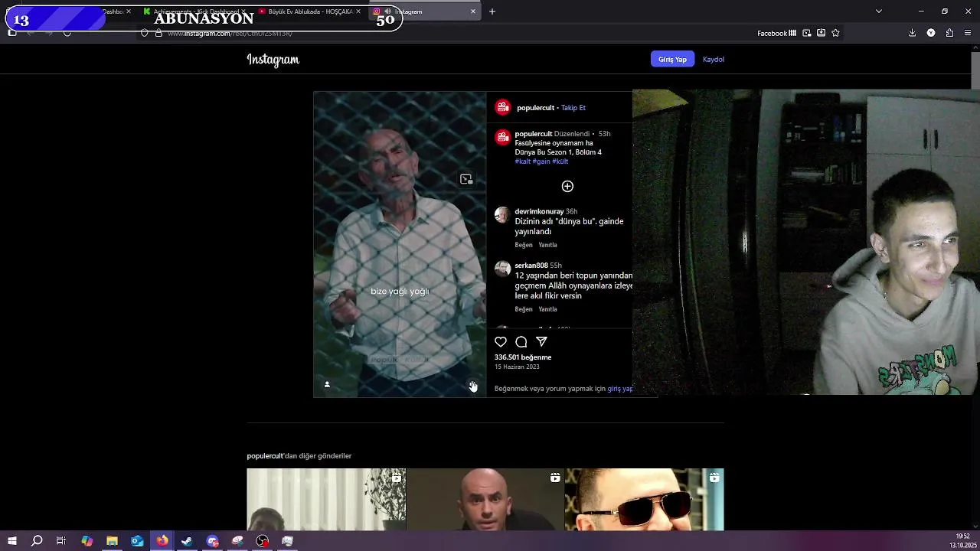Viewport: 980px width, 551px height.
Task: Open the extensions puzzle icon
Action: [x=949, y=33]
